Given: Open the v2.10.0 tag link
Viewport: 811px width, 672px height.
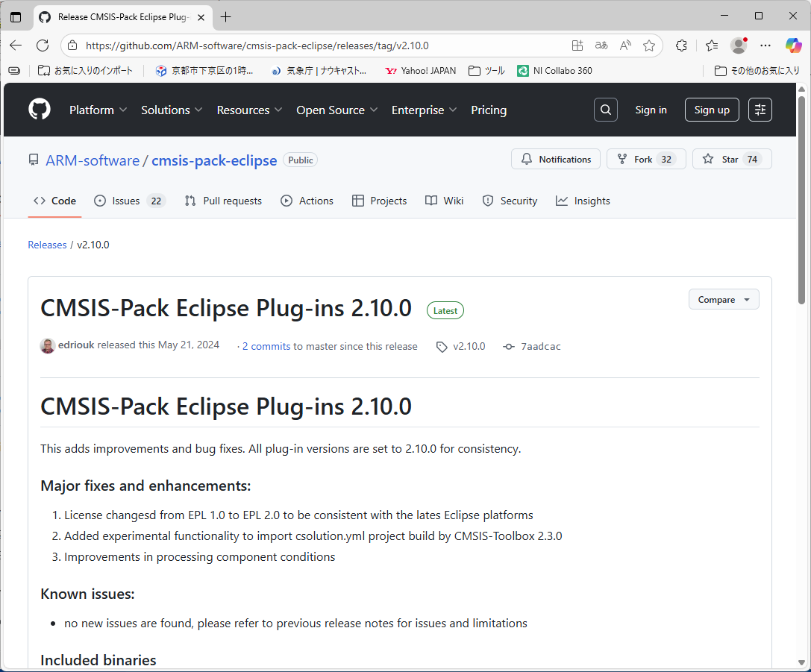Looking at the screenshot, I should tap(469, 346).
